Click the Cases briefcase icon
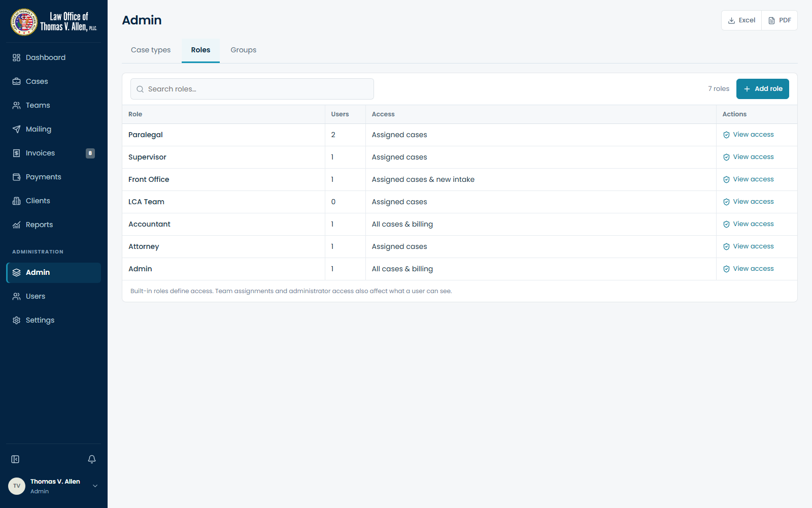 click(16, 81)
